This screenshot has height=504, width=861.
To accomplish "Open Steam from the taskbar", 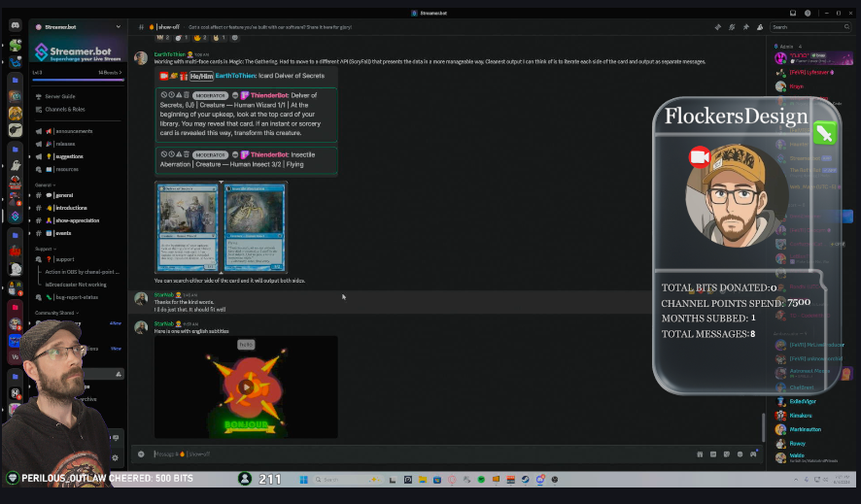I will tap(526, 480).
